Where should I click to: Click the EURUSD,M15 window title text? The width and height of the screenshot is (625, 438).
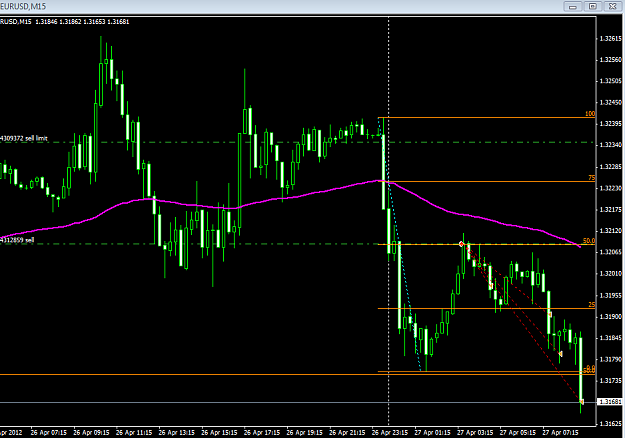23,6
